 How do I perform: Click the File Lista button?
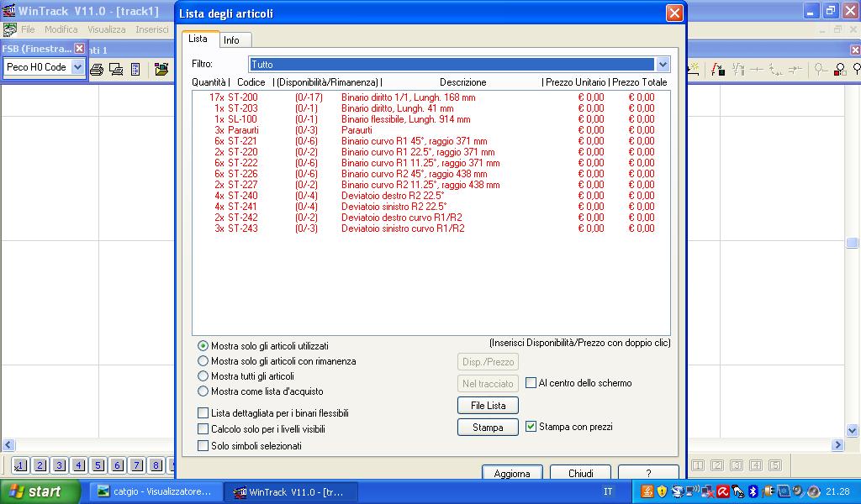click(489, 405)
